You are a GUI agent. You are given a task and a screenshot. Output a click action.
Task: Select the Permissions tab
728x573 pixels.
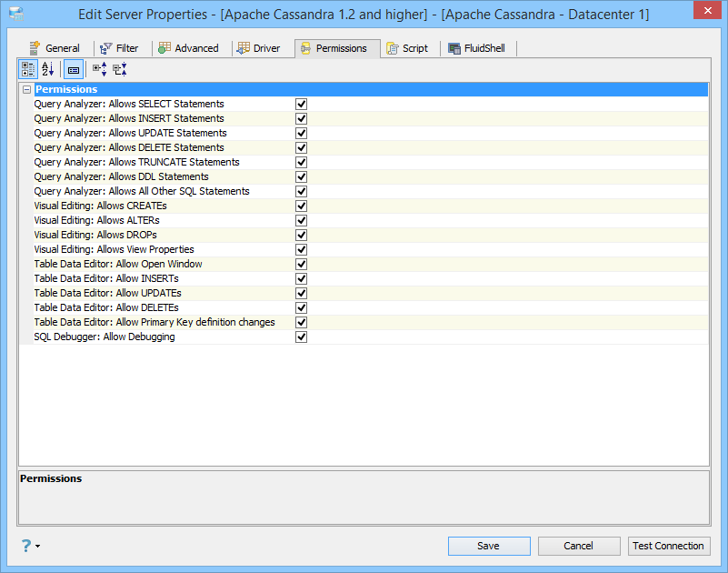[337, 48]
